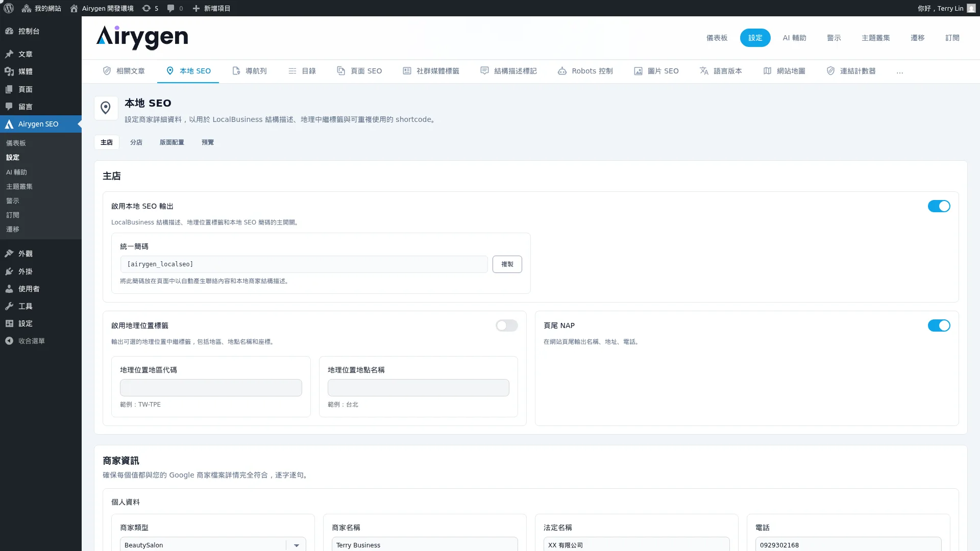Go to 儀表板 in top navigation

(x=717, y=38)
